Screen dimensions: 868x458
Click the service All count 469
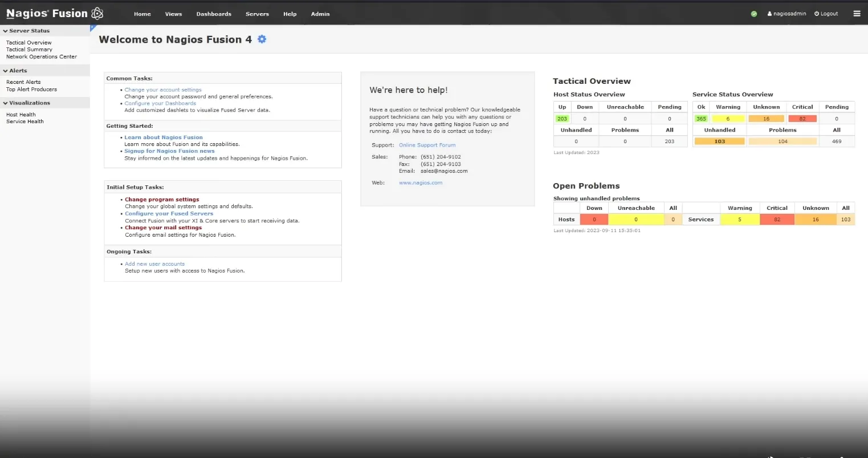837,141
